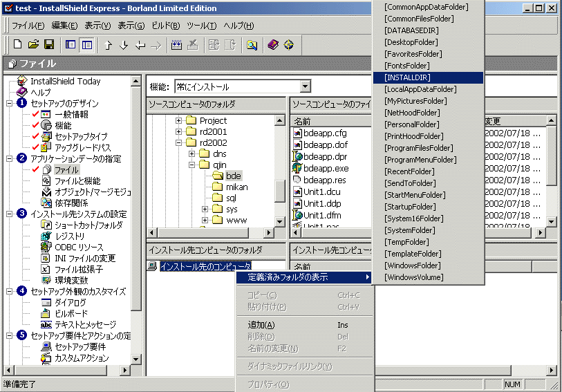
Task: Click the 依存関係 icon
Action: (46, 203)
